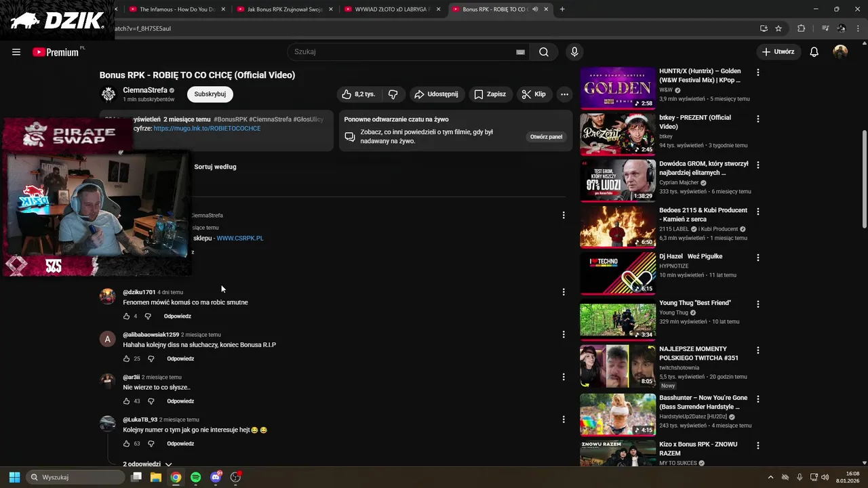Click Otwórz panel for chat replay
Screen dimensions: 868x488
pyautogui.click(x=546, y=137)
